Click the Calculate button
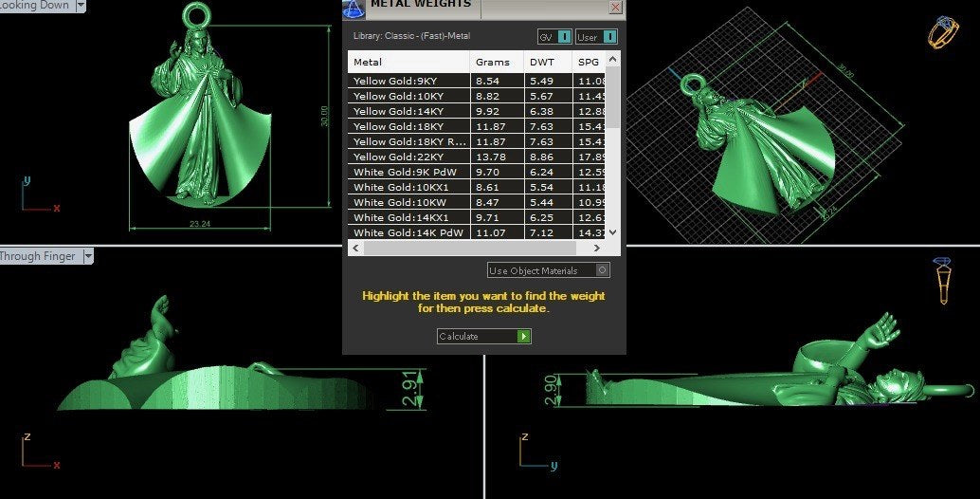Viewport: 980px width, 499px height. 483,337
